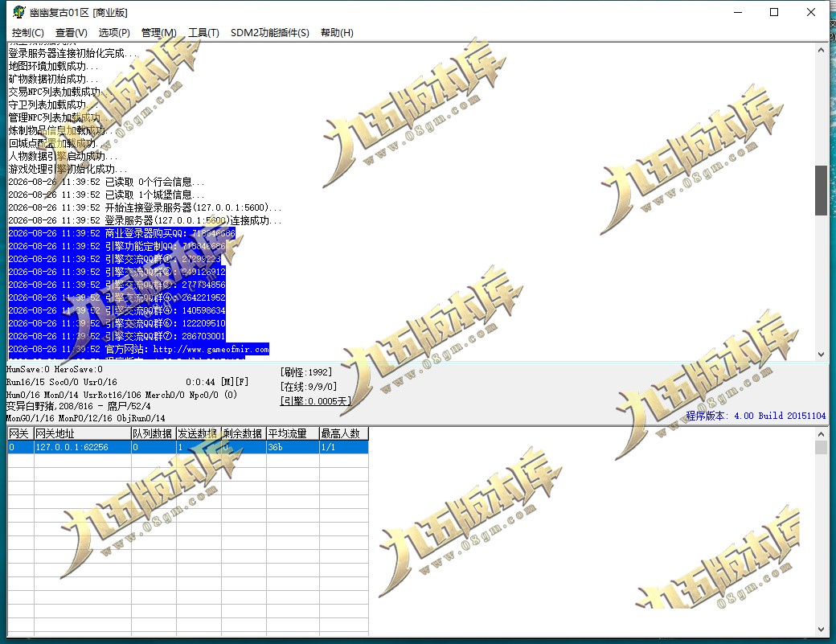The height and width of the screenshot is (644, 836).
Task: Click the log pane scroll up arrow
Action: point(821,50)
